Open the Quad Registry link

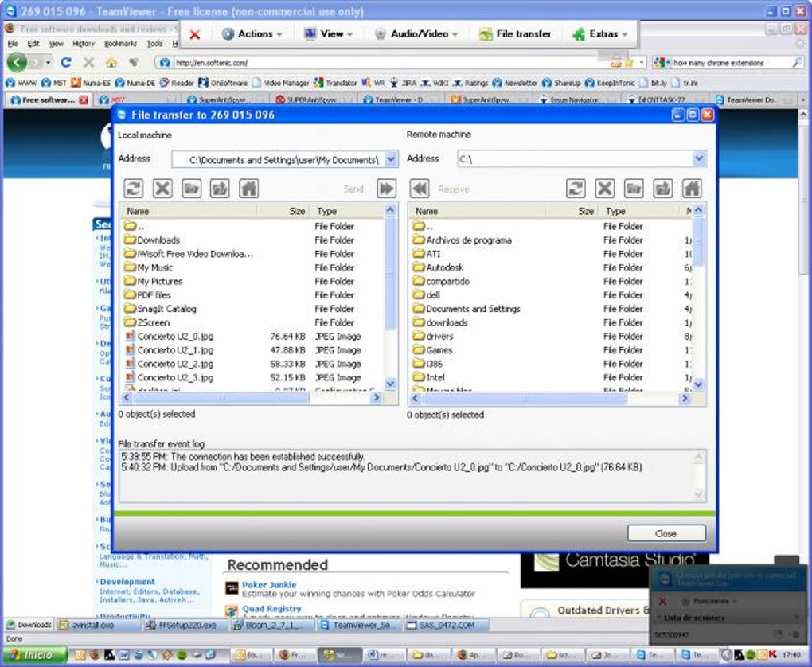click(x=271, y=608)
